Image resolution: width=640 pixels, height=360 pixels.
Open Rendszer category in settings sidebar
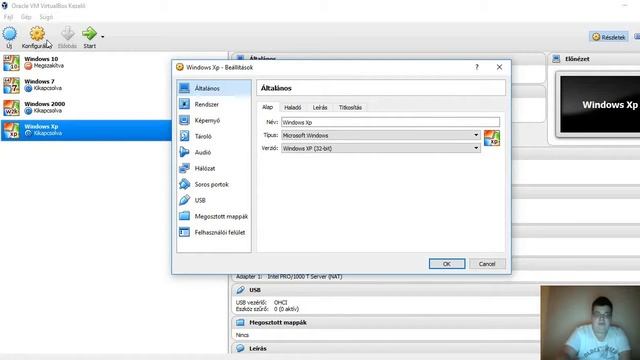(x=214, y=104)
